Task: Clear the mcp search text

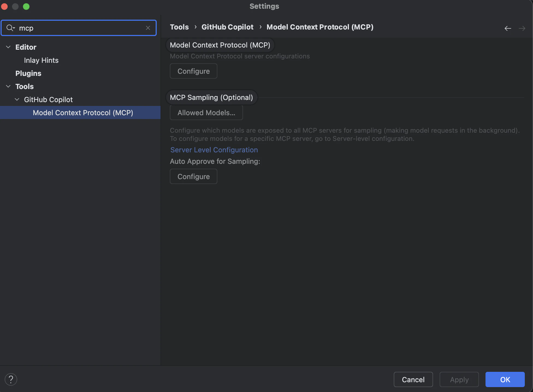Action: [x=148, y=28]
